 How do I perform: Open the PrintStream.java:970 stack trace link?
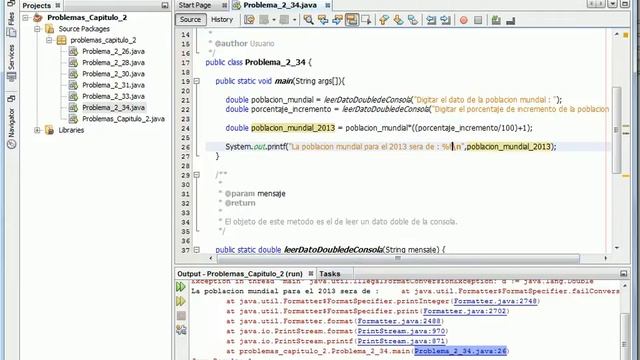(x=401, y=331)
